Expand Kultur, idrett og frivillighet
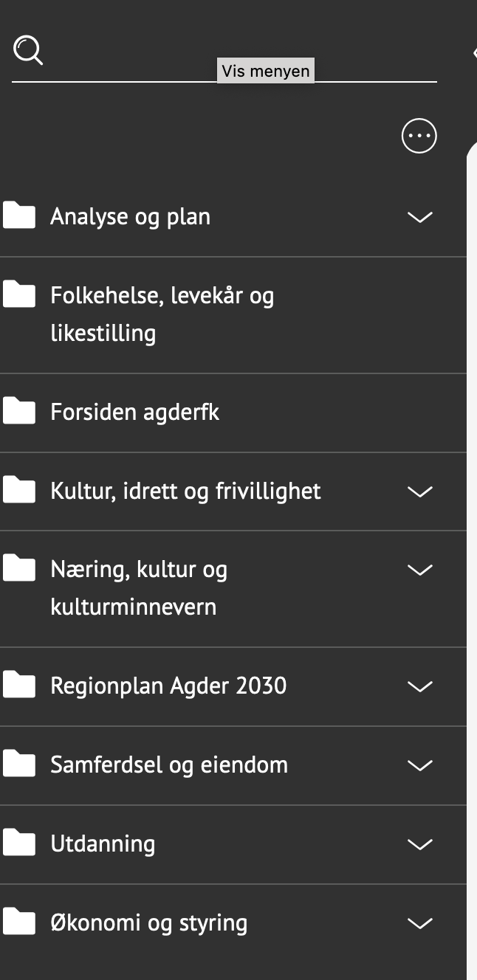The image size is (477, 980). click(419, 491)
